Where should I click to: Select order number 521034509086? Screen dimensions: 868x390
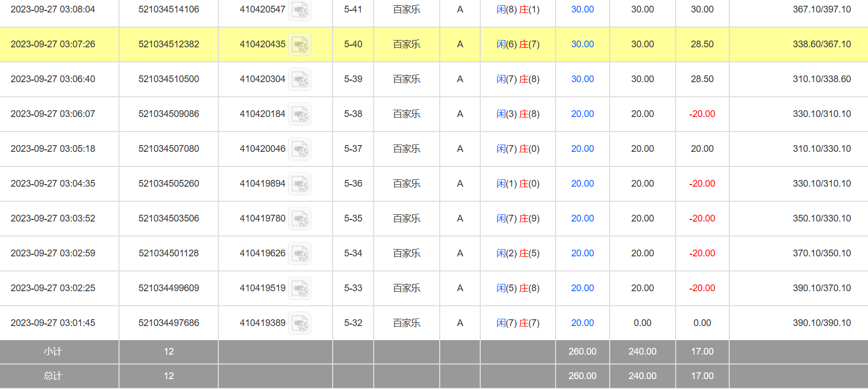[x=168, y=114]
